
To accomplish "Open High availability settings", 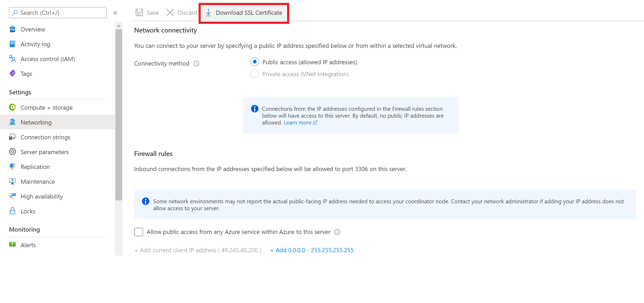I will click(42, 196).
